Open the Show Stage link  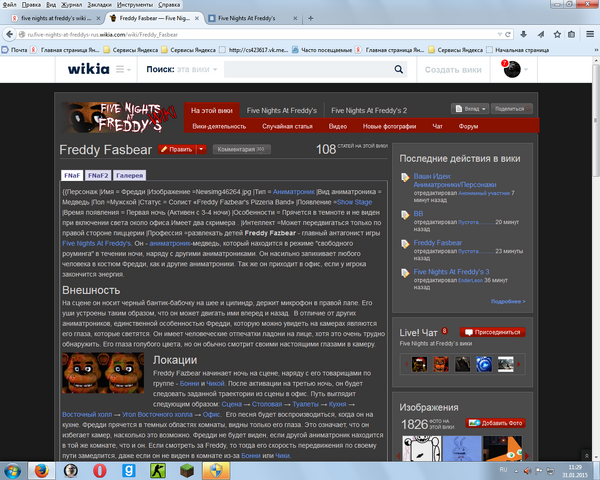pos(354,202)
